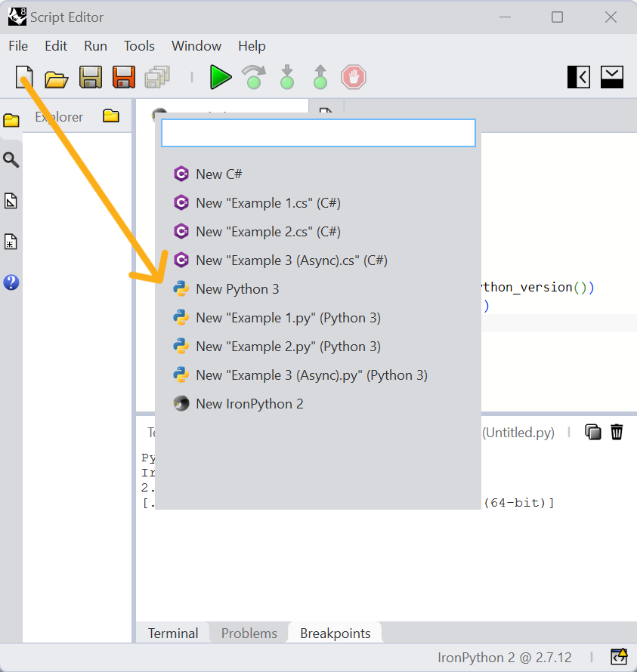637x672 pixels.
Task: Stop execution with the red stop icon
Action: (353, 77)
